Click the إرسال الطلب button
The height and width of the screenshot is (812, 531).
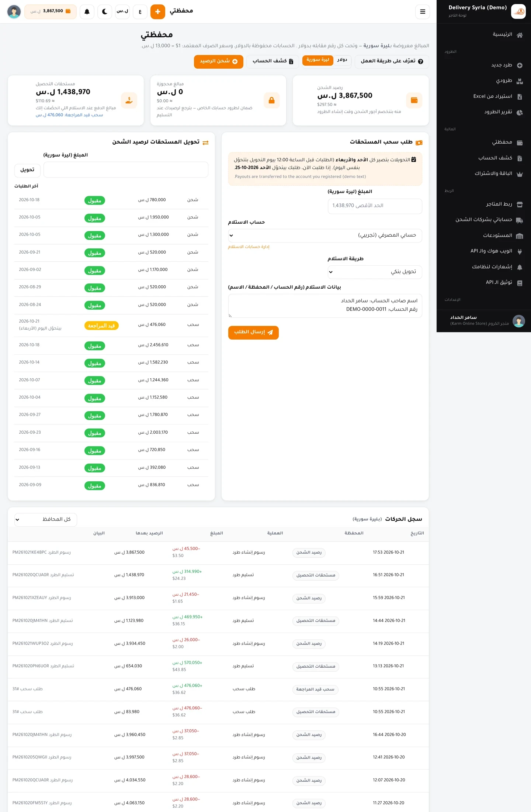click(x=253, y=333)
